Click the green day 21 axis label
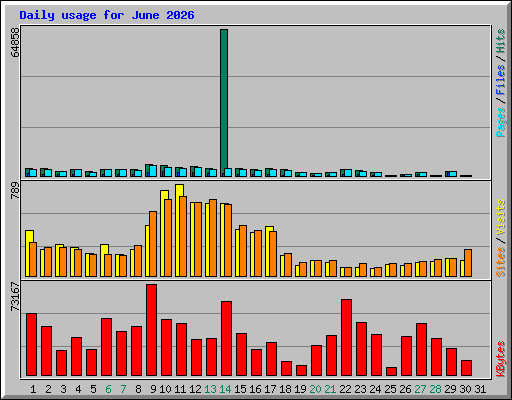This screenshot has width=512, height=400. pos(330,389)
